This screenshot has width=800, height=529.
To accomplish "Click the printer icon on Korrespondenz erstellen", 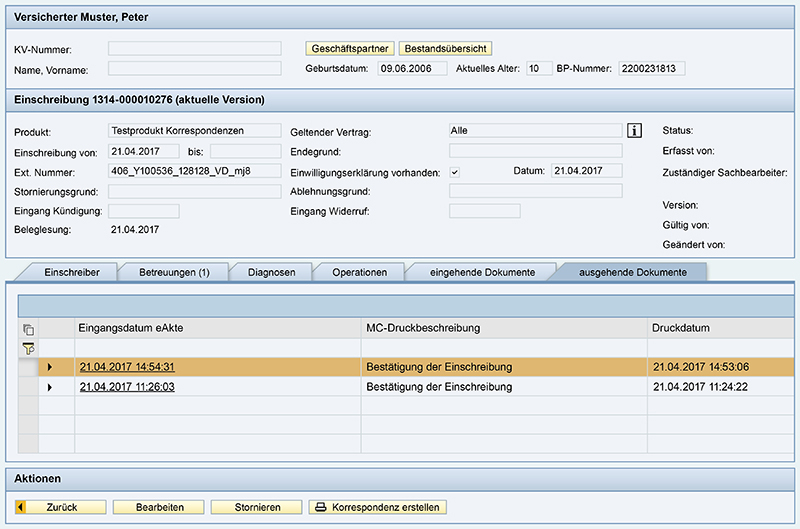I will (x=321, y=507).
